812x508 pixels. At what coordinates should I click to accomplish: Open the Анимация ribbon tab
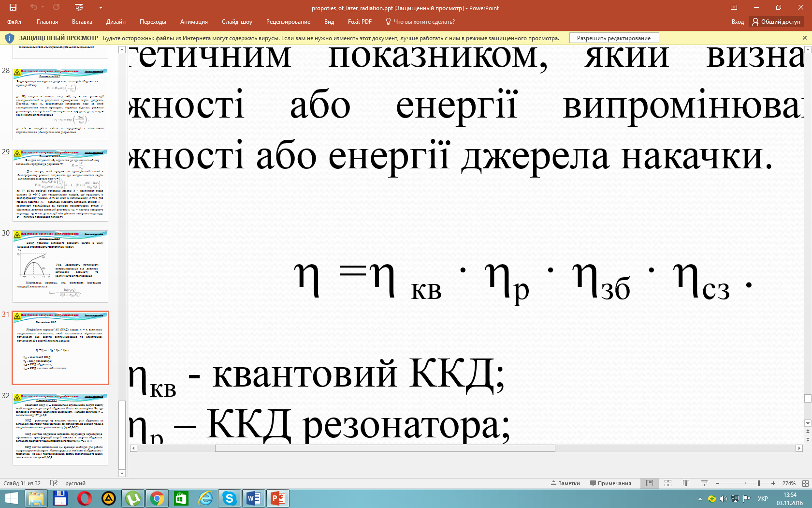click(194, 22)
